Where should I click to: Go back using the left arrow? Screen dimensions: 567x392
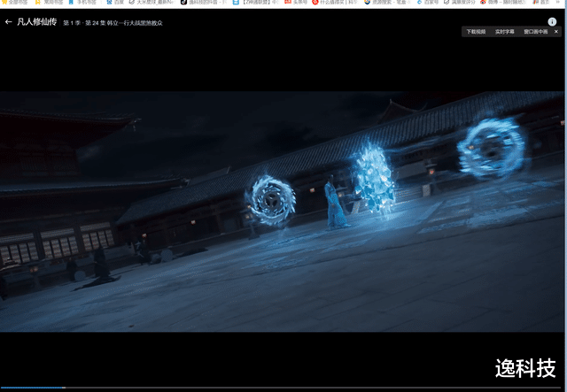(8, 22)
